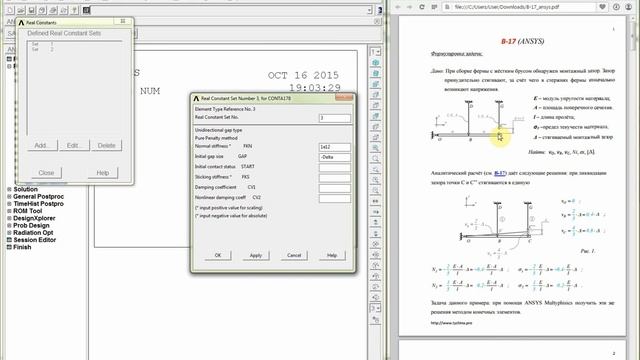
Task: Click the Save database icon in ANSYS toolbar
Action: pos(31,10)
